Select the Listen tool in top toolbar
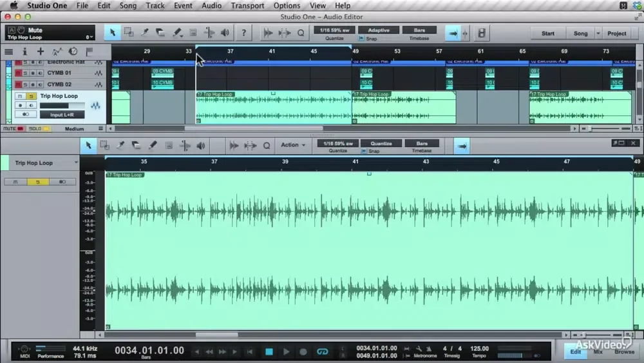This screenshot has width=644, height=363. click(225, 32)
